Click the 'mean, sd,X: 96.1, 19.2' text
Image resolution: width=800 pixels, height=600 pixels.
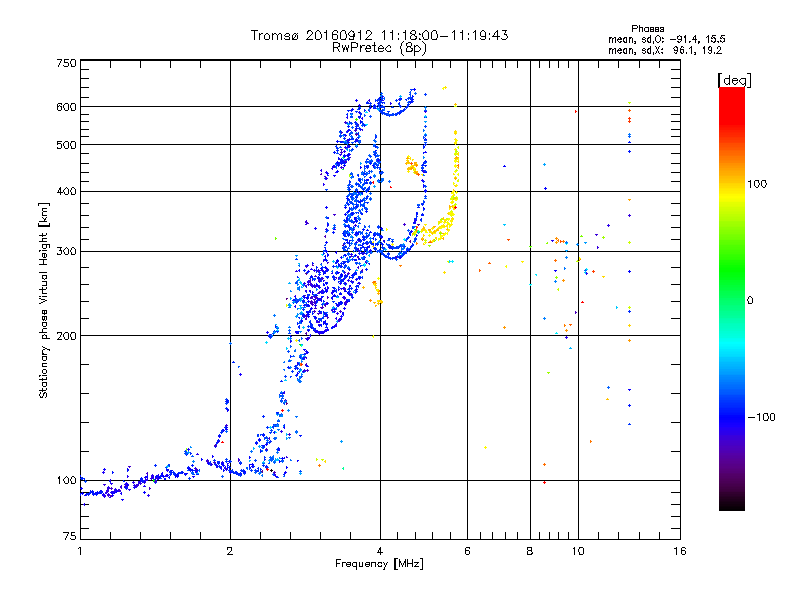(665, 51)
